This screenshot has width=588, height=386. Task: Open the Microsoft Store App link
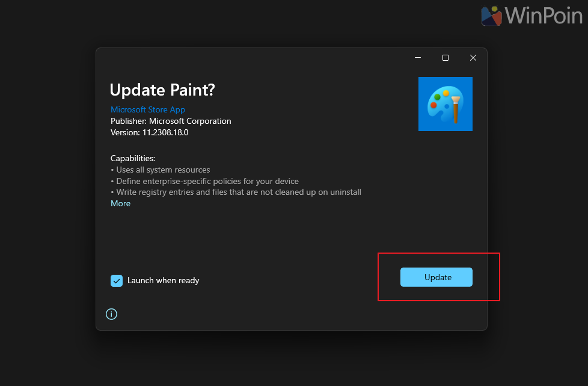point(148,110)
